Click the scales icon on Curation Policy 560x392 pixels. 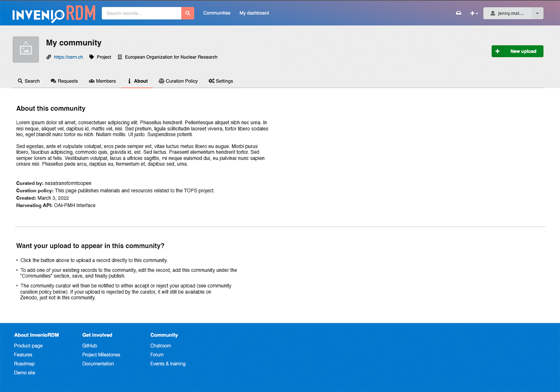[x=161, y=81]
